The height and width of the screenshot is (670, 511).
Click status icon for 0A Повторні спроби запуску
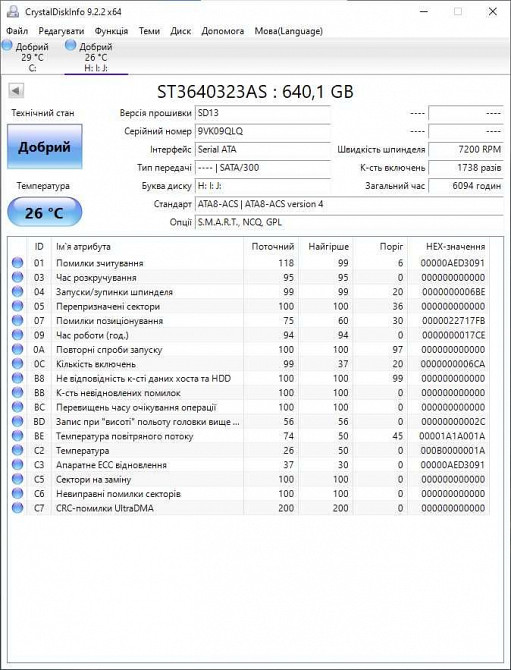(18, 350)
